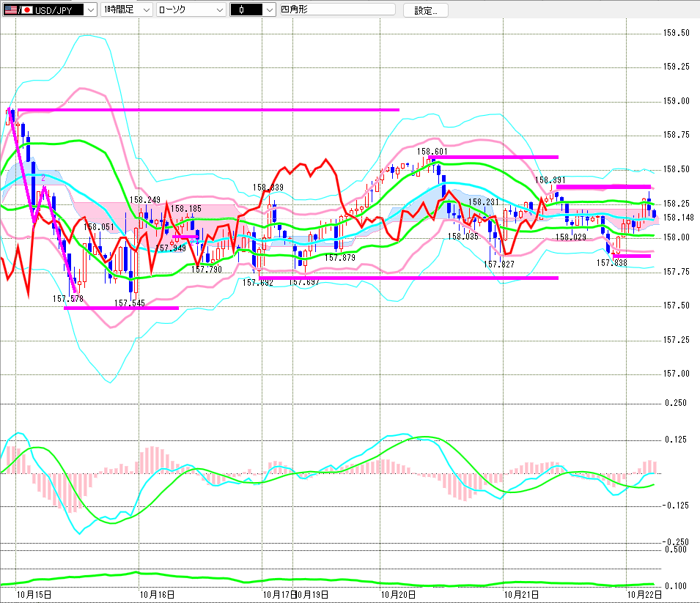Click the US/Japan flag pair icon
The image size is (700, 603).
[18, 10]
